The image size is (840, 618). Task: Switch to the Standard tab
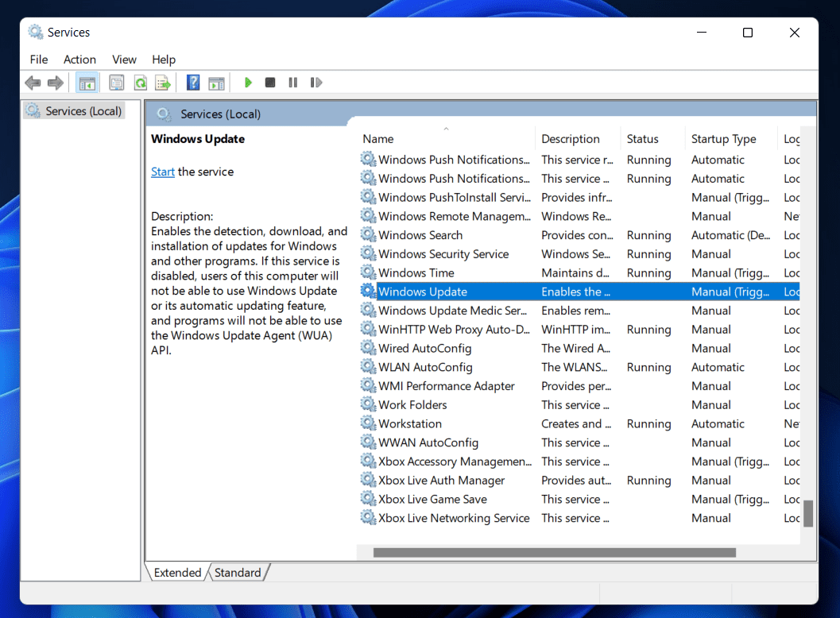click(x=238, y=573)
